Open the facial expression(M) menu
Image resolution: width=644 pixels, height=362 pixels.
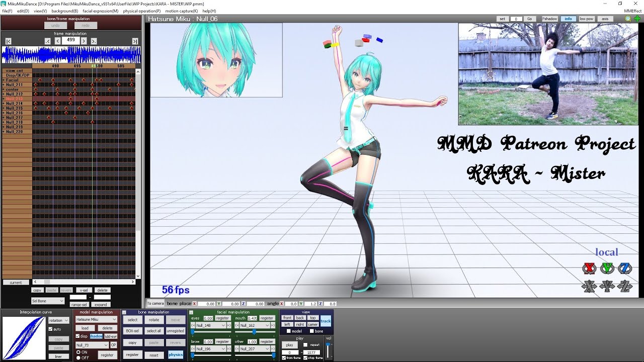(101, 11)
